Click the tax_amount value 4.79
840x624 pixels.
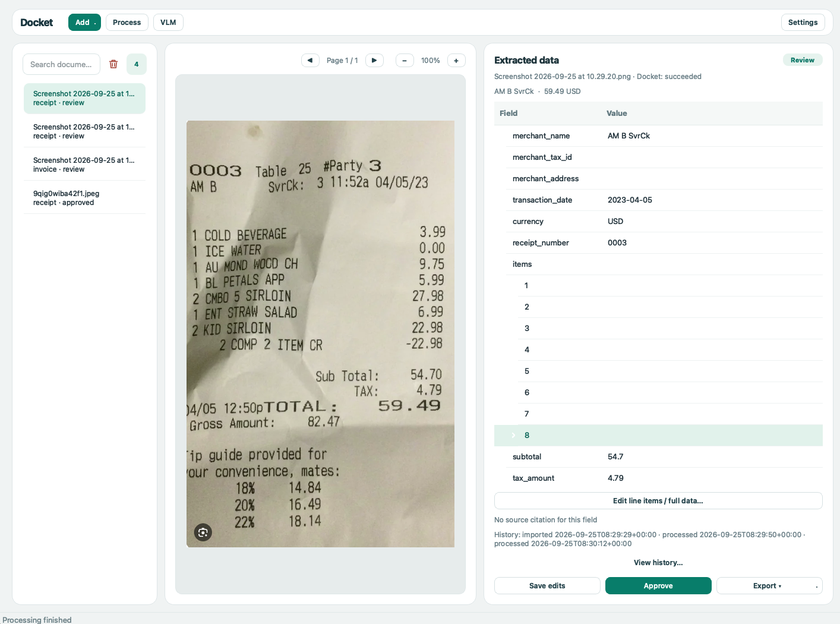coord(615,478)
